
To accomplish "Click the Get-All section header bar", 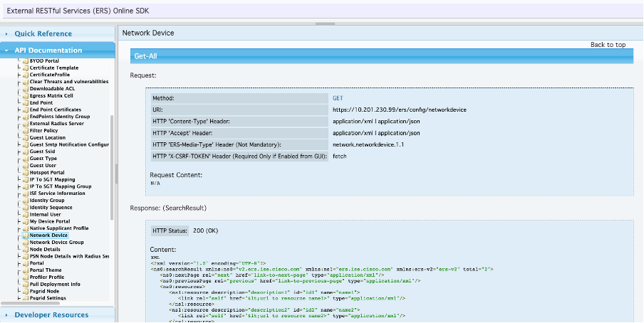I will pyautogui.click(x=382, y=56).
